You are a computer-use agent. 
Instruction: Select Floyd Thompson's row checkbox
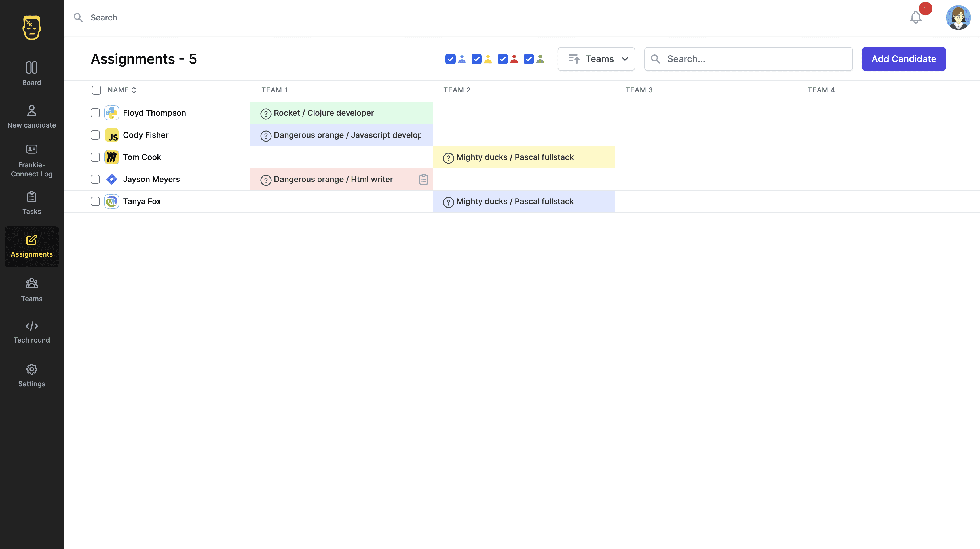(x=95, y=113)
